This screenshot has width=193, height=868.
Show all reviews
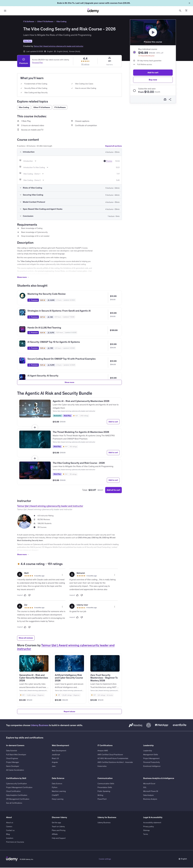tap(26, 638)
